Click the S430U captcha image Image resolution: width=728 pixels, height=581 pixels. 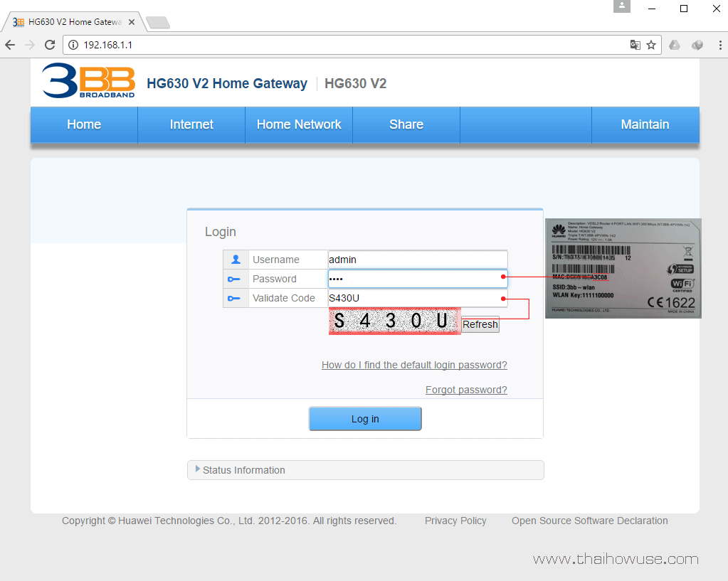395,321
